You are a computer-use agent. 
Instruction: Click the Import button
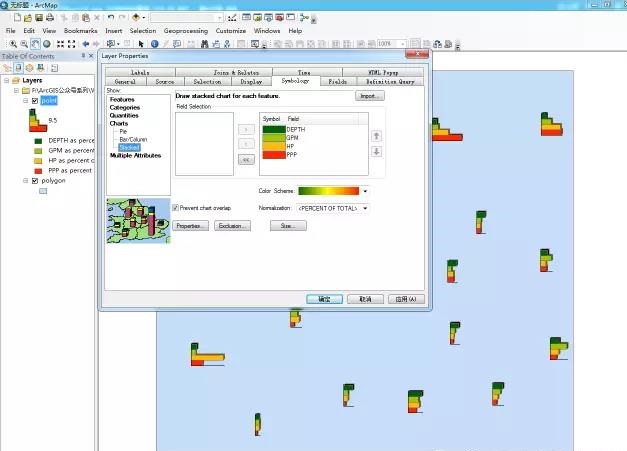369,96
